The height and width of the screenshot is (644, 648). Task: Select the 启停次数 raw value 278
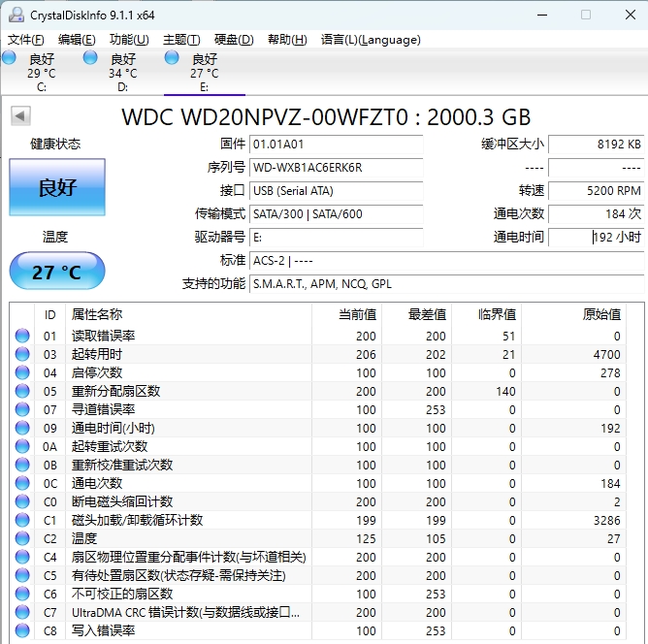click(x=610, y=373)
